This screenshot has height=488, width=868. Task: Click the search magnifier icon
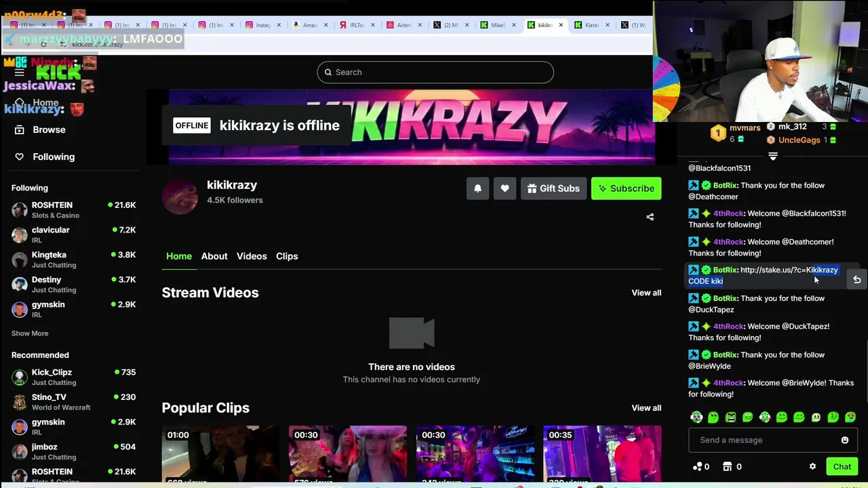click(x=328, y=73)
